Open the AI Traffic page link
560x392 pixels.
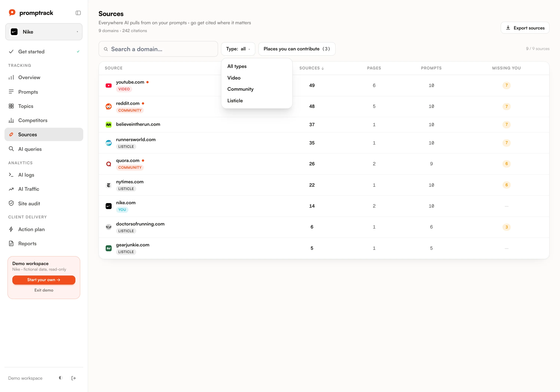[44, 189]
